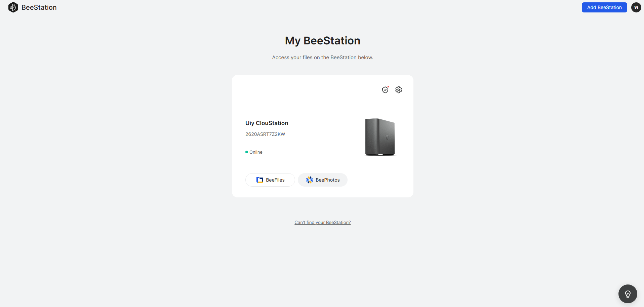The image size is (644, 307).
Task: Click the BeeFiles folder icon
Action: pos(260,180)
